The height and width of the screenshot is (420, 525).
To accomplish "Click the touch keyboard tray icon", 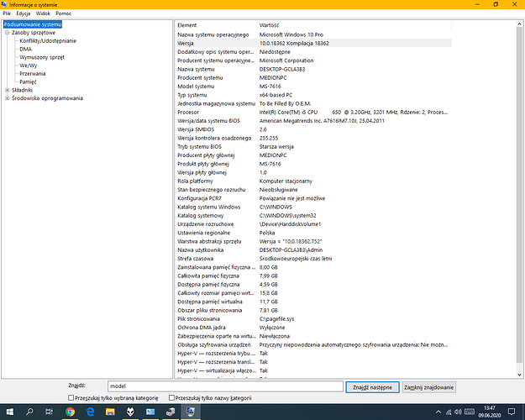I will [x=470, y=412].
